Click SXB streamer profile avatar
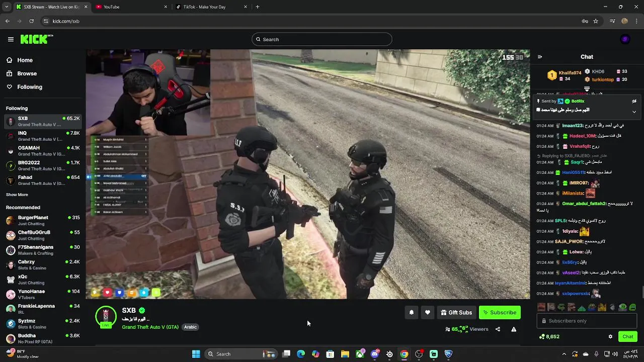 click(106, 317)
